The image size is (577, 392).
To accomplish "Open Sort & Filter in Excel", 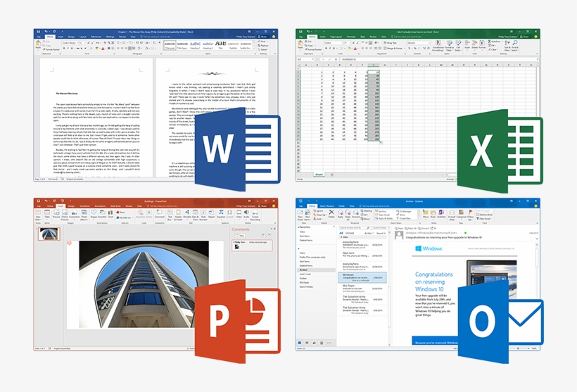I will pyautogui.click(x=507, y=46).
